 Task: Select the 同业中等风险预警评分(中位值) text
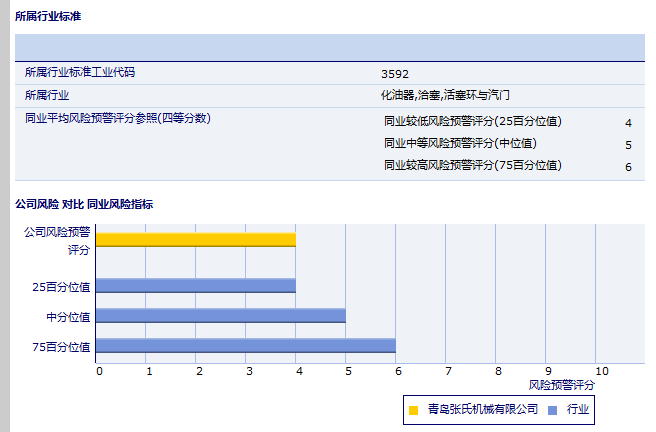460,144
